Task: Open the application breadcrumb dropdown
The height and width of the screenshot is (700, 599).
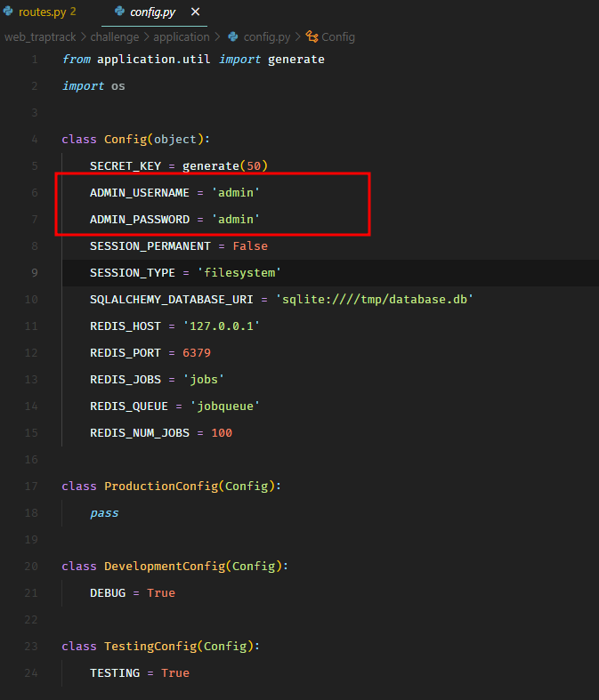Action: [181, 36]
